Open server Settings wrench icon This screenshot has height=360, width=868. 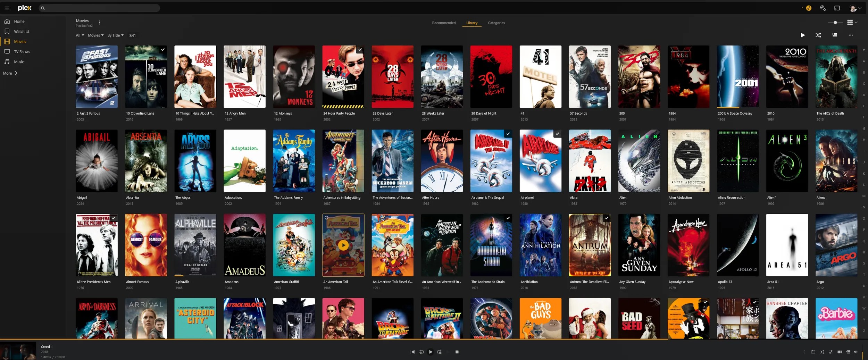pyautogui.click(x=823, y=8)
